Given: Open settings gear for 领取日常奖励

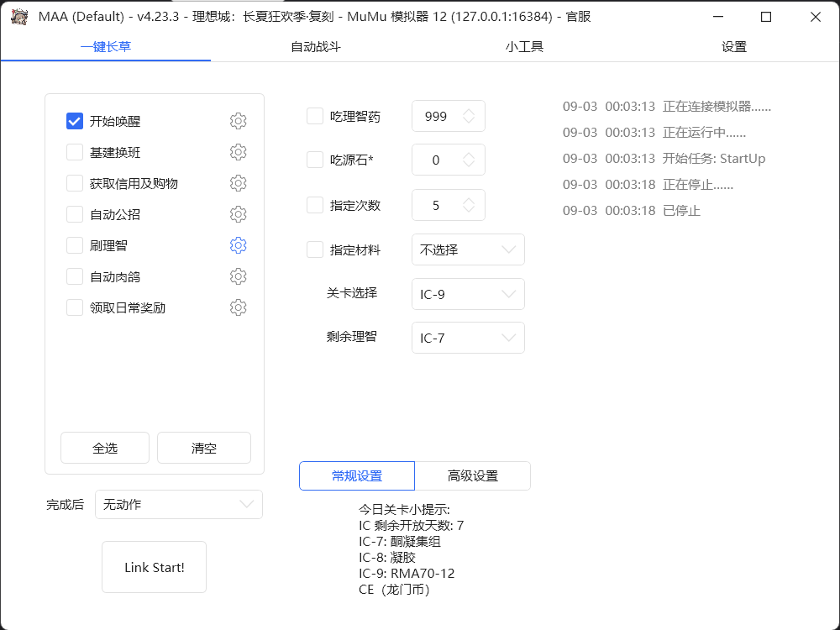Looking at the screenshot, I should [x=238, y=307].
